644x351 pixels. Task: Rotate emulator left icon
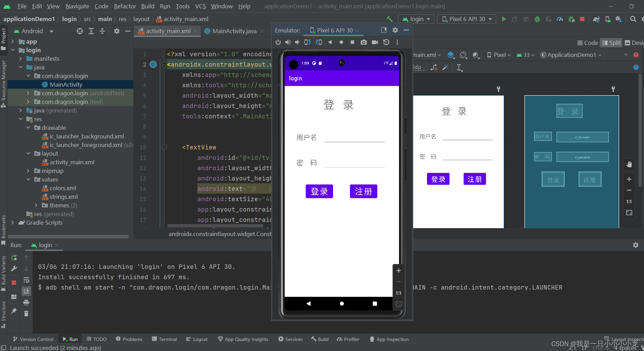click(x=307, y=42)
